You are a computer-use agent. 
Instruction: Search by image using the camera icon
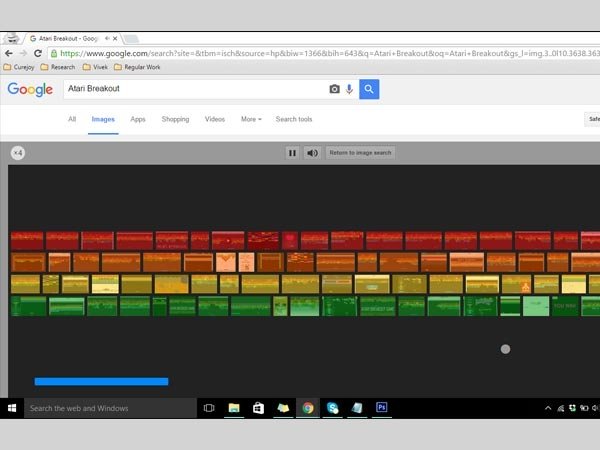[x=334, y=89]
